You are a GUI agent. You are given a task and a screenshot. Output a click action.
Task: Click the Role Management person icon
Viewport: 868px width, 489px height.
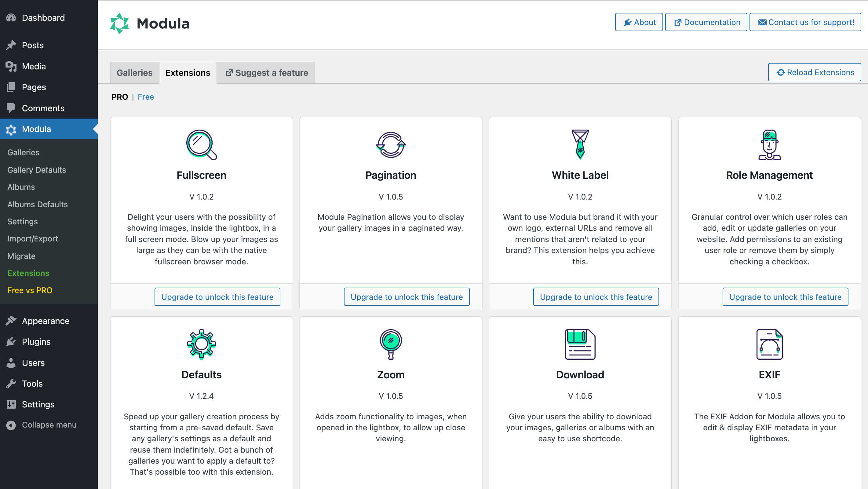point(769,145)
